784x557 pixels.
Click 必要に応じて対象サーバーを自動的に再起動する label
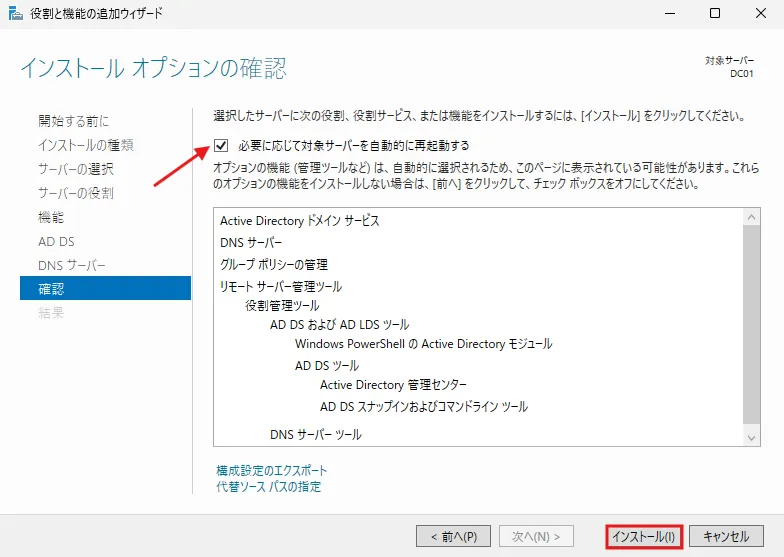click(354, 146)
